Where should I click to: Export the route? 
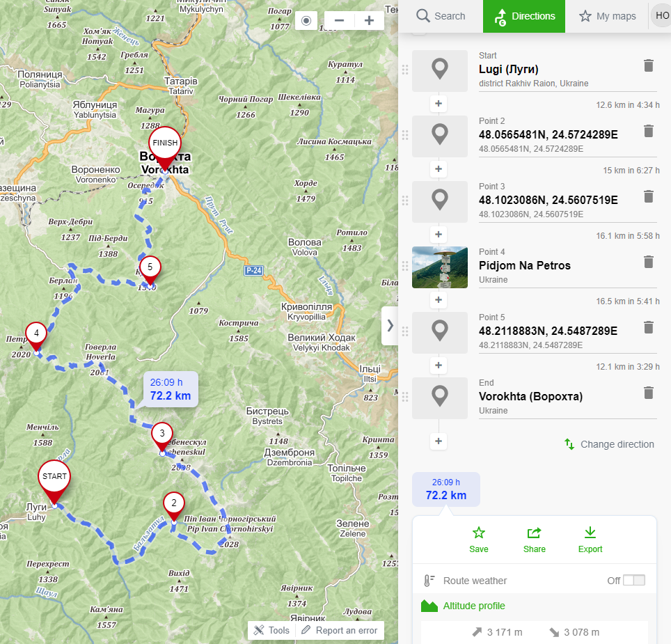590,540
